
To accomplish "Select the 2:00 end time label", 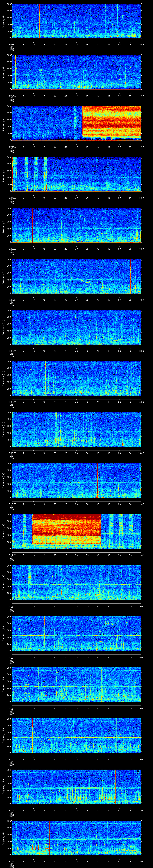I will (x=141, y=44).
